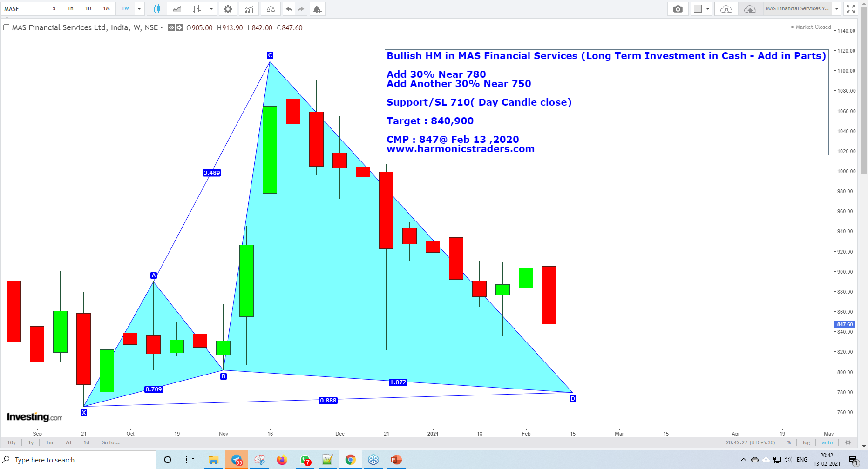The width and height of the screenshot is (868, 469).
Task: Click the www.harmonicstraders.com text annotation
Action: [x=461, y=149]
